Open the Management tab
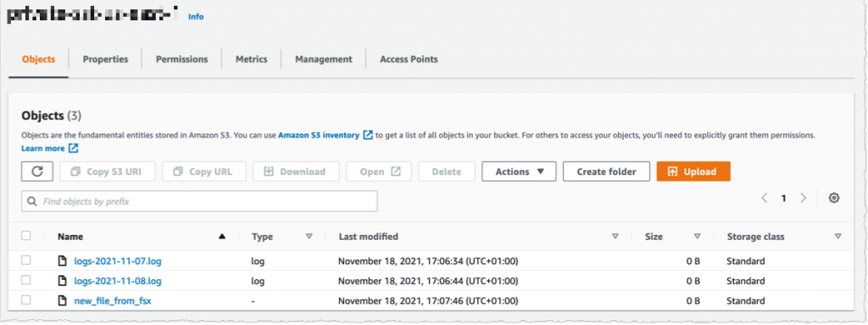 point(323,59)
